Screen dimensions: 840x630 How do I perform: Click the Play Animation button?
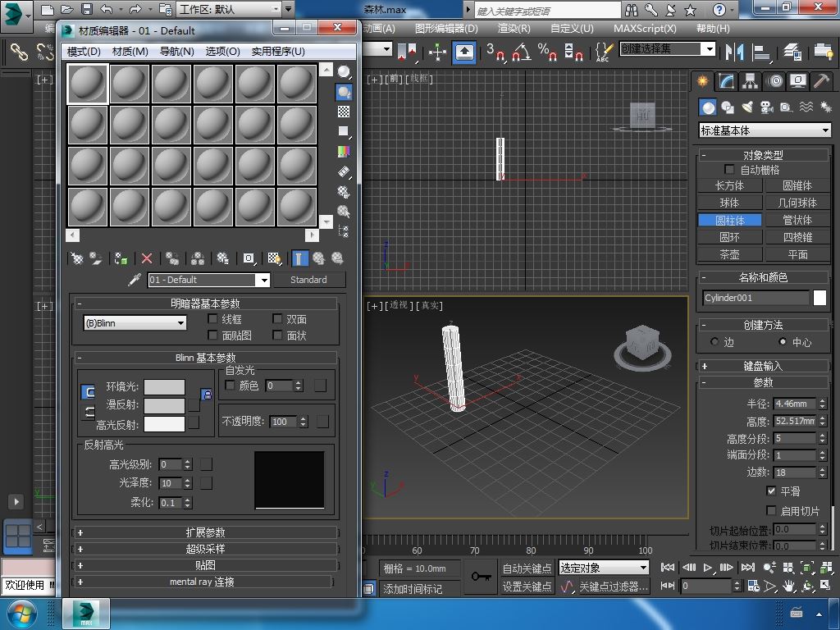(707, 568)
